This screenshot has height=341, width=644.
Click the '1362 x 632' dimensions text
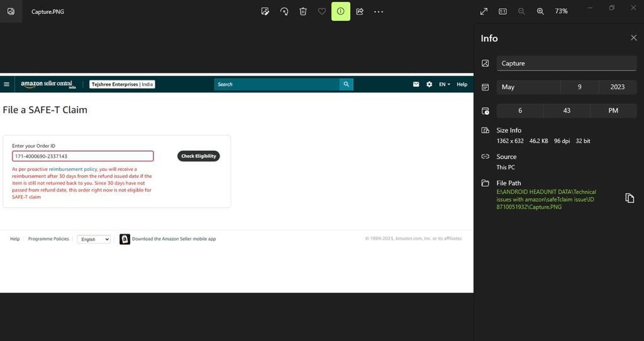510,141
